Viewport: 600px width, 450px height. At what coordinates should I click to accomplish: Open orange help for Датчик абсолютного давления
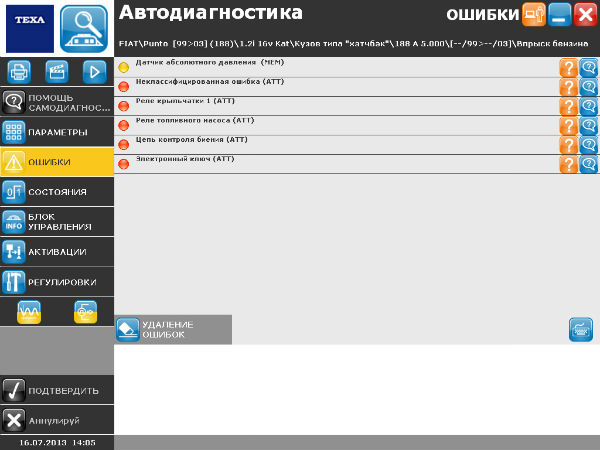coord(568,68)
